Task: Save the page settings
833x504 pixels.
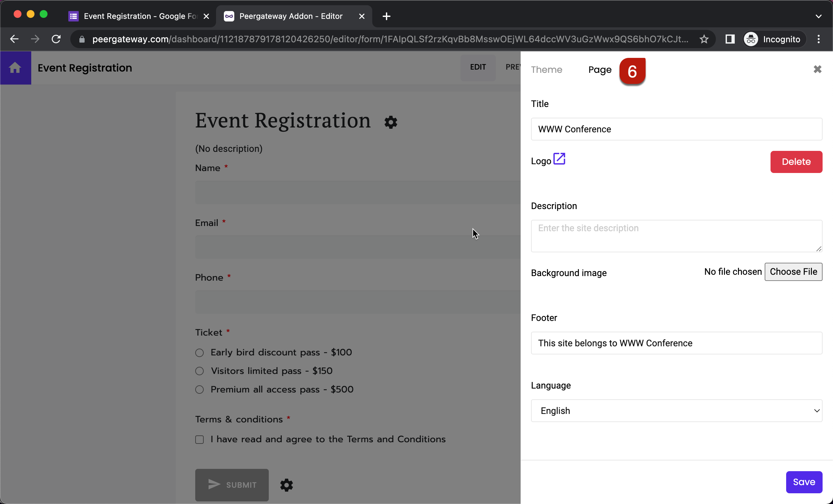Action: [x=804, y=482]
